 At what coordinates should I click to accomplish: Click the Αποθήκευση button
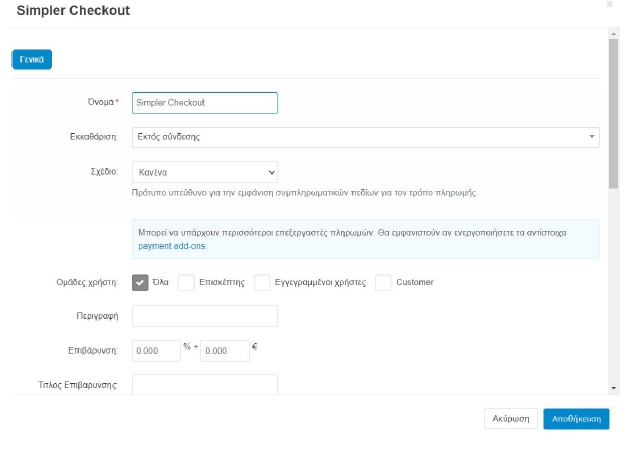pos(576,419)
